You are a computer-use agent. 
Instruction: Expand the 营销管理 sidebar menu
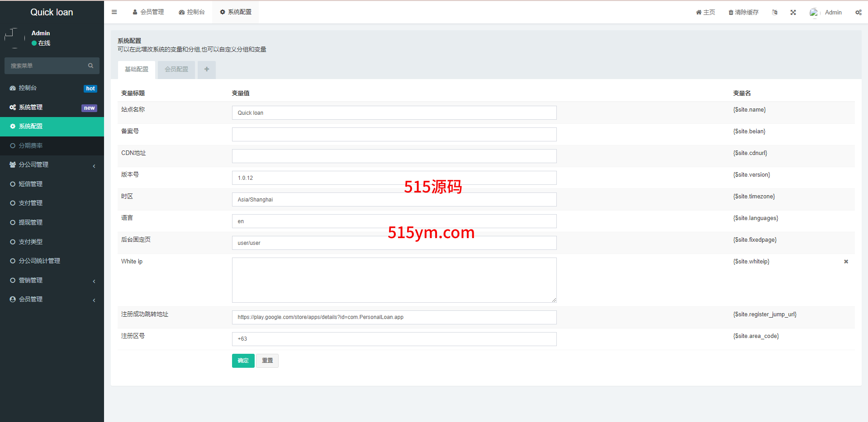[52, 281]
